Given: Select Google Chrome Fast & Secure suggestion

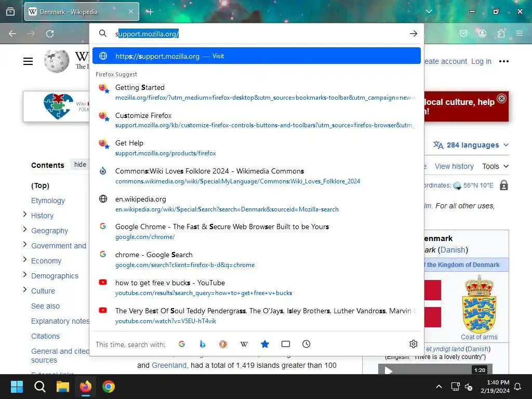Looking at the screenshot, I should tap(257, 231).
